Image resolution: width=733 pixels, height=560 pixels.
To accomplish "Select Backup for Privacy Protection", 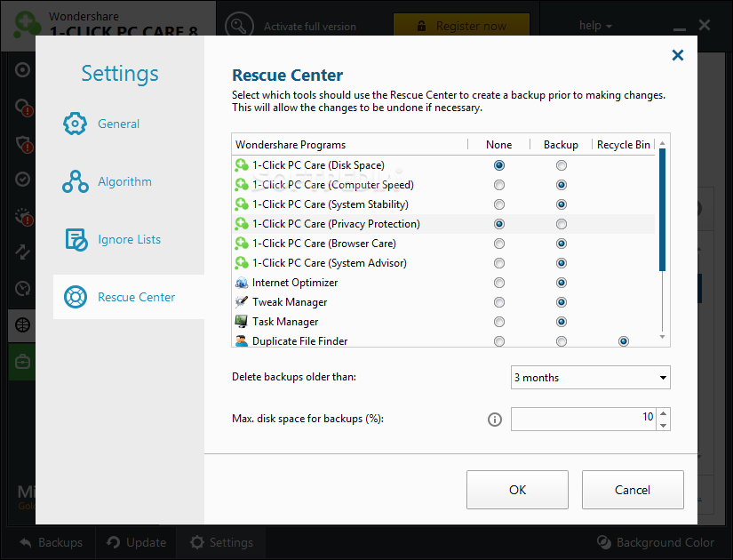I will pos(562,224).
